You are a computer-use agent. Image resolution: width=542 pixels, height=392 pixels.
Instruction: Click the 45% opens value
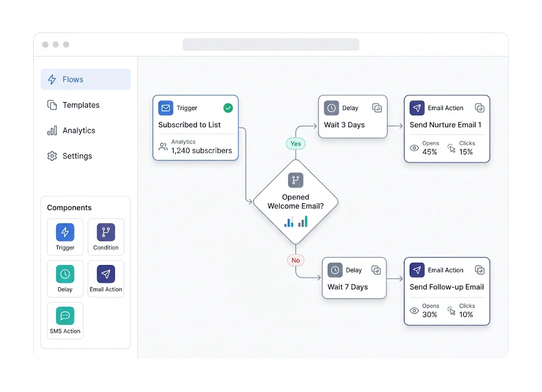click(x=430, y=152)
